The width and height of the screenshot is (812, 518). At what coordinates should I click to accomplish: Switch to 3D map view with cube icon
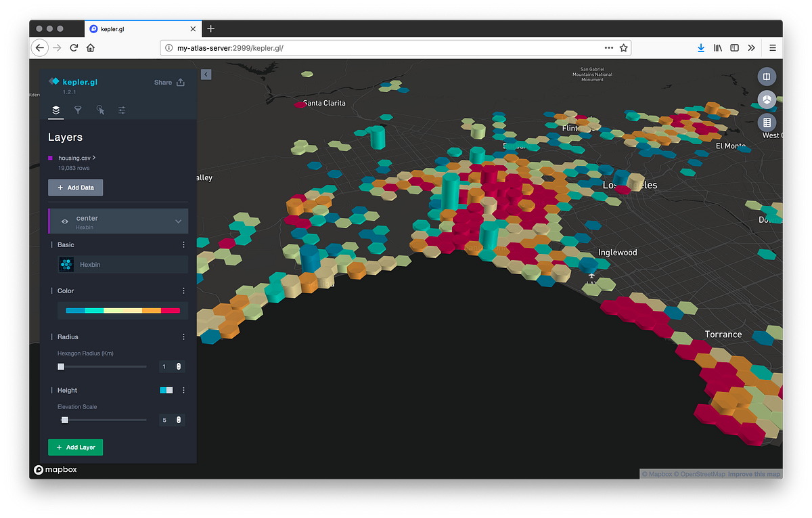(767, 100)
